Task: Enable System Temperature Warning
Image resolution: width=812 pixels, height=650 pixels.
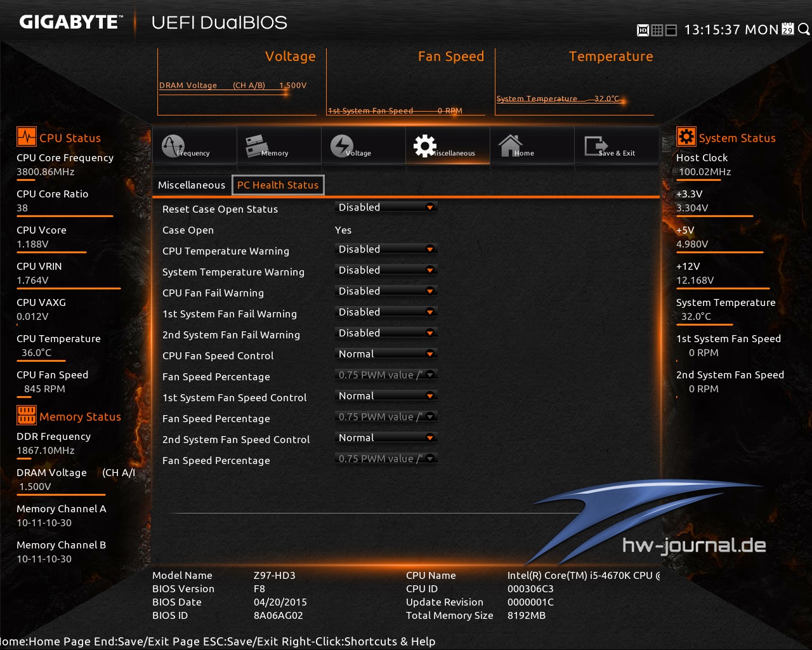Action: (386, 270)
